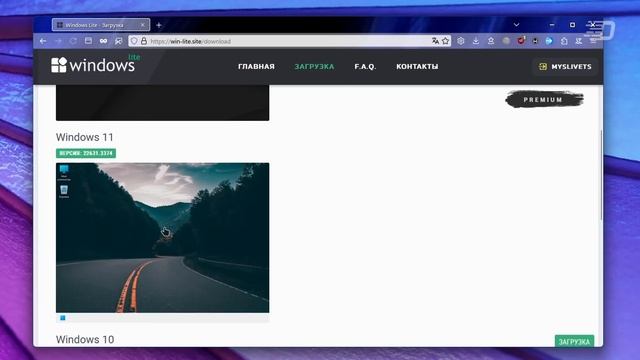The width and height of the screenshot is (640, 360).
Task: Select the Windows Lite – Загрузка tab
Action: (101, 25)
